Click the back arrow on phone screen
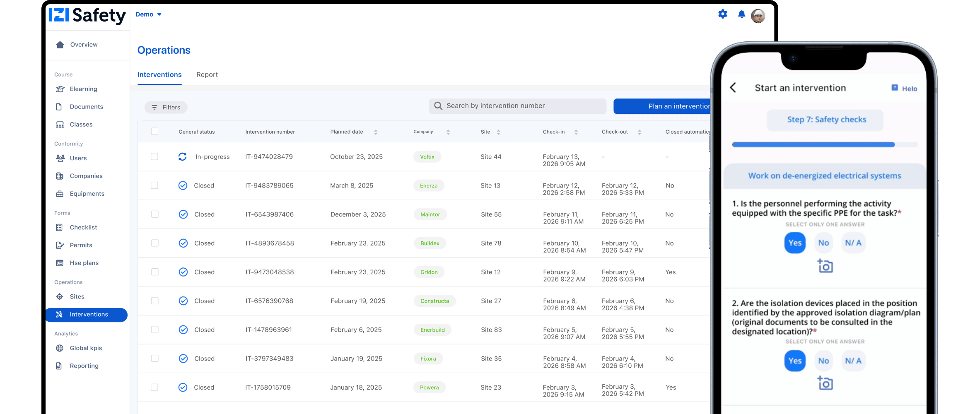This screenshot has width=980, height=414. [733, 88]
